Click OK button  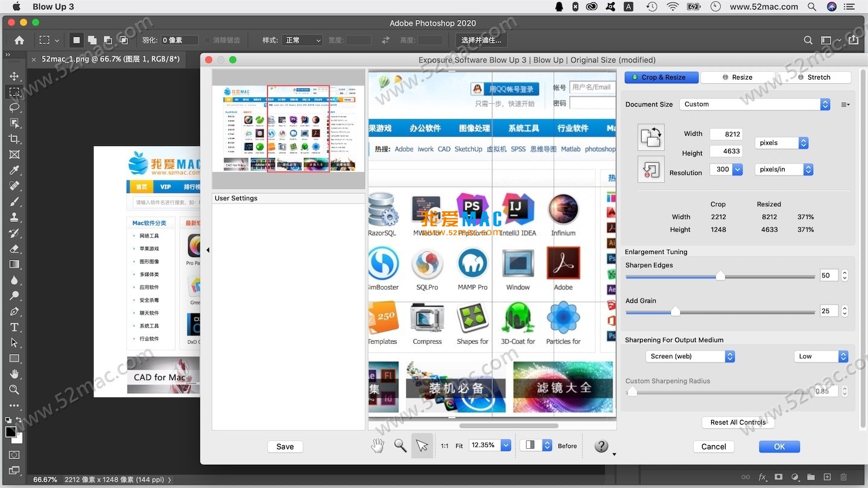pos(779,446)
